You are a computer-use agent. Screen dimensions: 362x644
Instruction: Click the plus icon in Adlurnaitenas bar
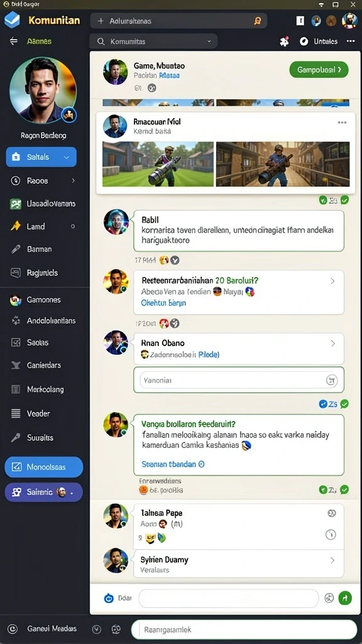[101, 21]
